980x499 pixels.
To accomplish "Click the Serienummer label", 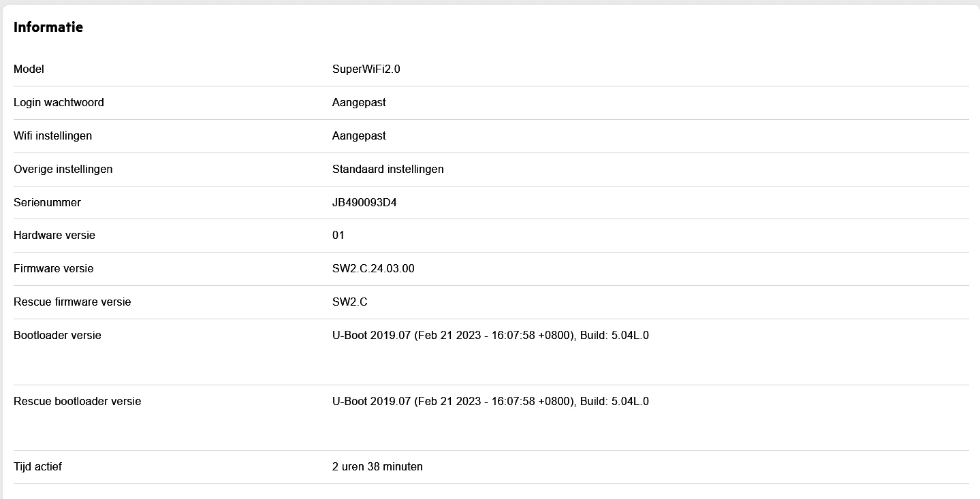I will click(47, 202).
